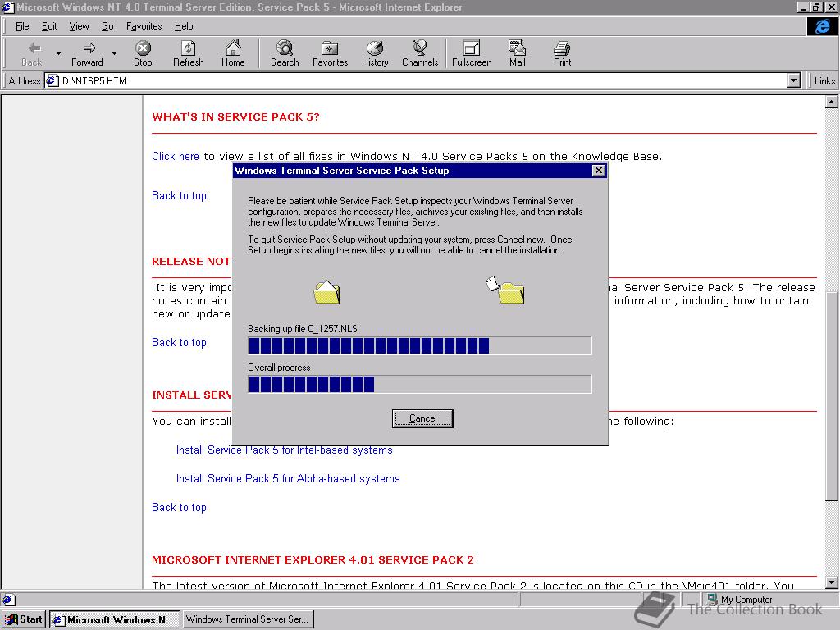
Task: Open the browsing History panel
Action: (x=375, y=52)
